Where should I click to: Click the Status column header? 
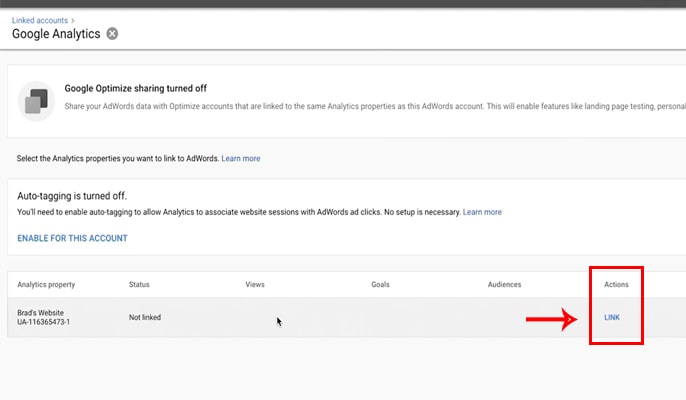[139, 284]
